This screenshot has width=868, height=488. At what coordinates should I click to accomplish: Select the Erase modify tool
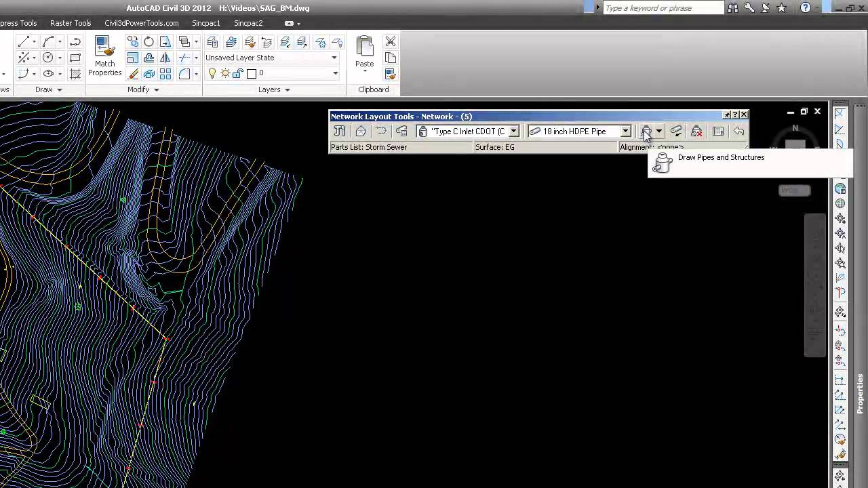133,75
